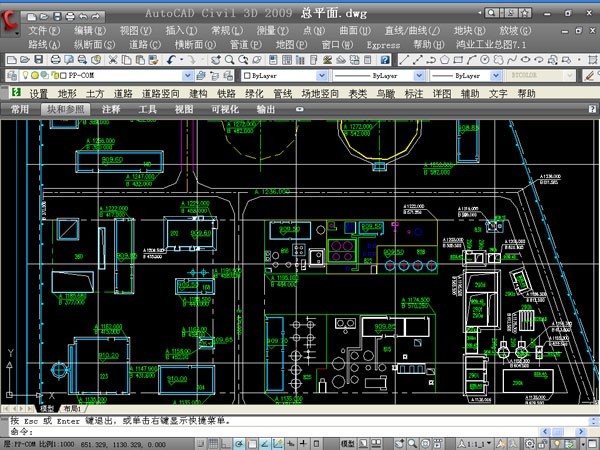
Task: Click the Cut scissors icon
Action: (112, 60)
